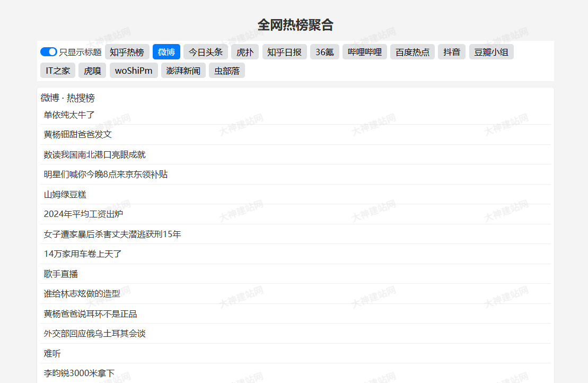Screen dimensions: 588x383
Task: Click 黄杨爸爸说耳环不是正品
Action: (90, 314)
